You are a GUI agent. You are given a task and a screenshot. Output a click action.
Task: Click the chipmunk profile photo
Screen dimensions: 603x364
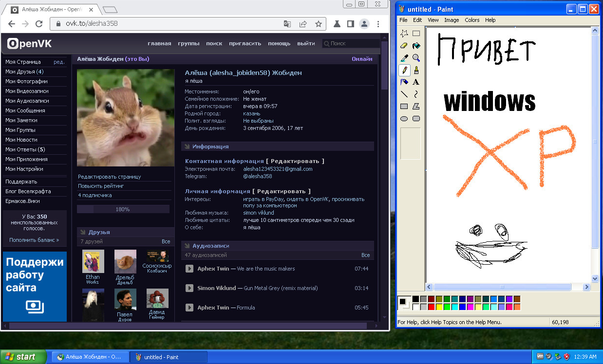tap(126, 118)
